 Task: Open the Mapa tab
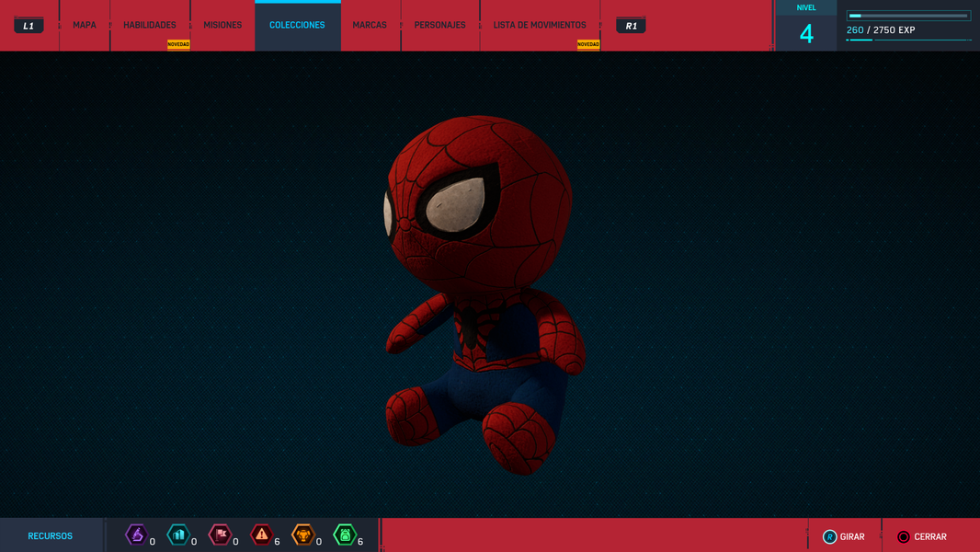(85, 25)
